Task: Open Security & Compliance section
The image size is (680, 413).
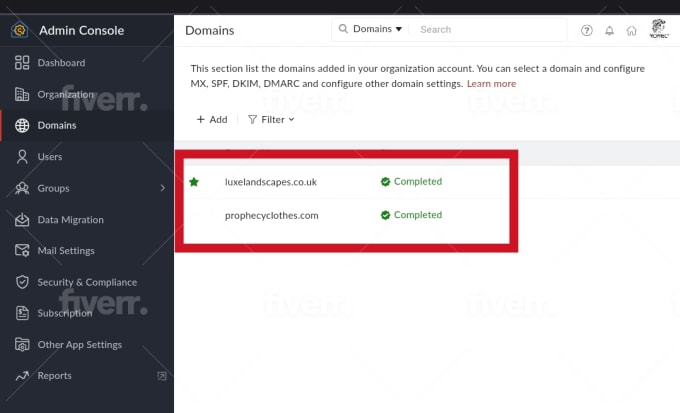Action: (x=87, y=282)
